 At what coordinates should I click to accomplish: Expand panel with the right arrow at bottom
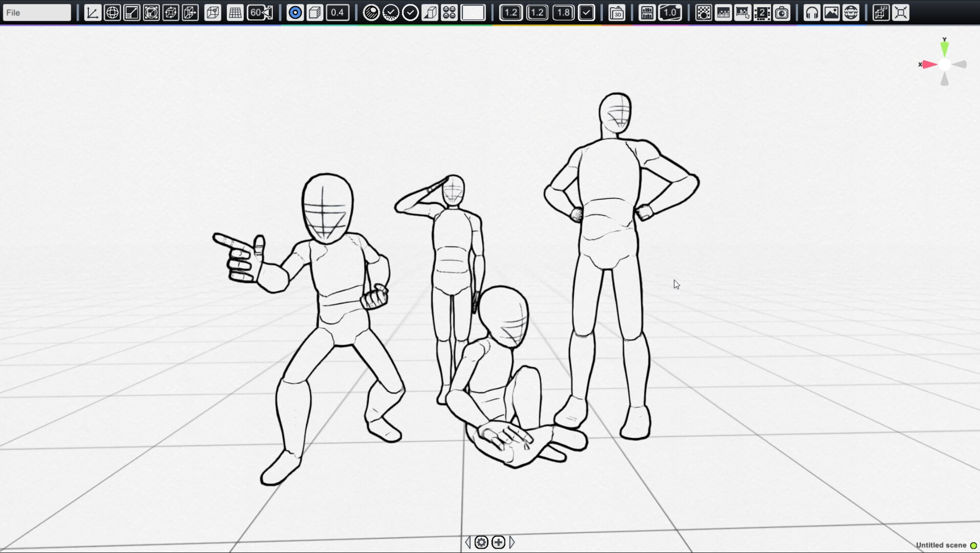pos(512,542)
